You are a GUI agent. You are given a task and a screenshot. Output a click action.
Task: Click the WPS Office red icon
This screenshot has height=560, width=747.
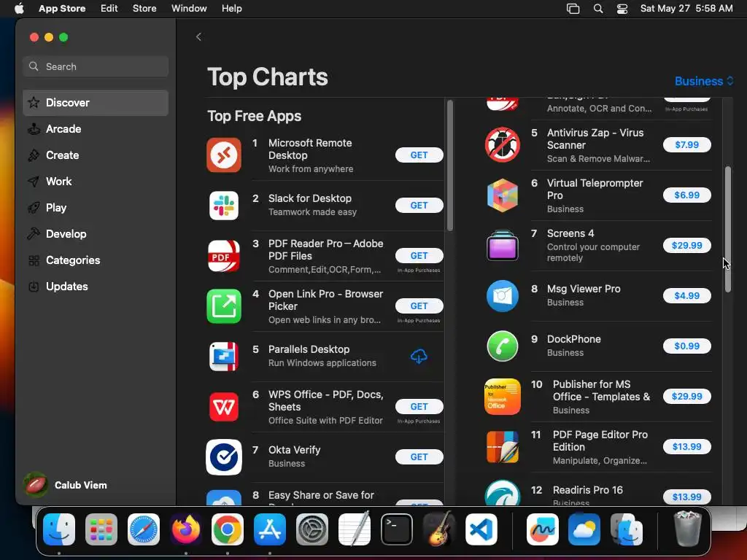coord(224,407)
